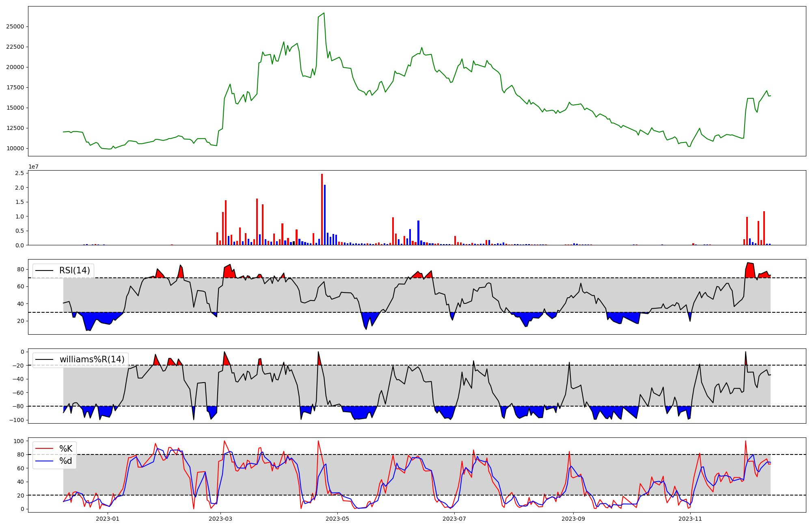Click the 2023-07 date tick label
This screenshot has width=812, height=528.
click(x=454, y=519)
